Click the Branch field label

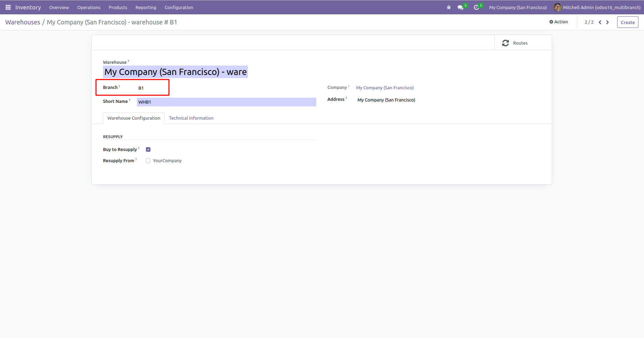tap(110, 88)
